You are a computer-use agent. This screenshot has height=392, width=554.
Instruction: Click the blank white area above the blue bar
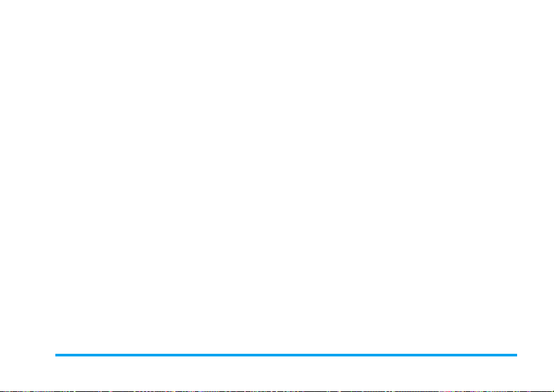click(x=277, y=177)
